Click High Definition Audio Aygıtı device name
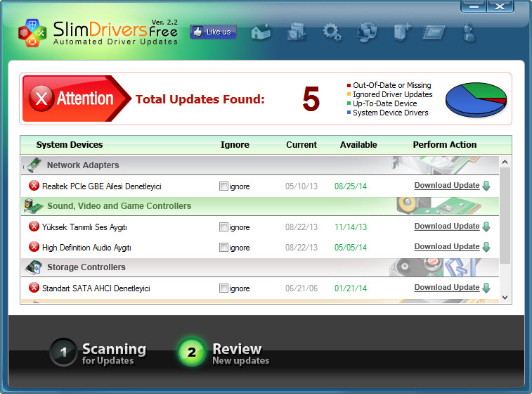 click(x=86, y=248)
